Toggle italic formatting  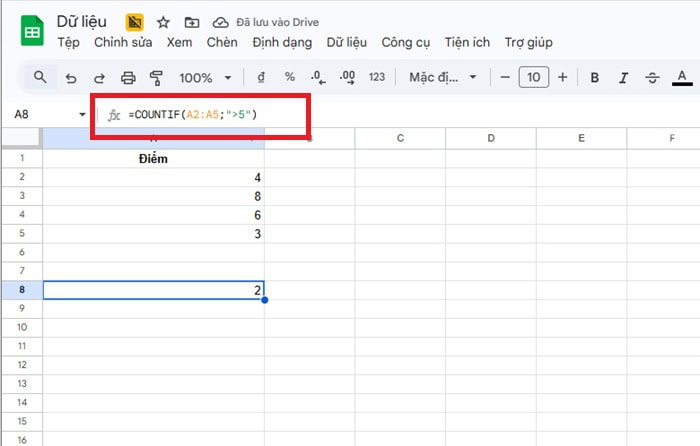(x=624, y=77)
